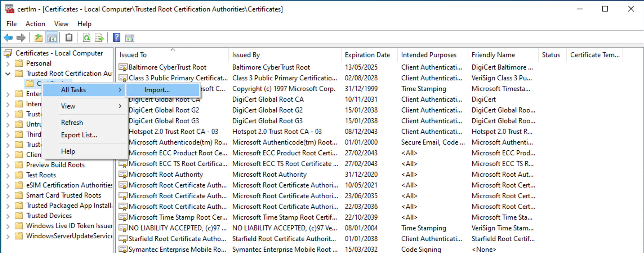This screenshot has width=644, height=253.
Task: Toggle the certificate icon on Baltimore CyberTrust row
Action: [x=123, y=67]
